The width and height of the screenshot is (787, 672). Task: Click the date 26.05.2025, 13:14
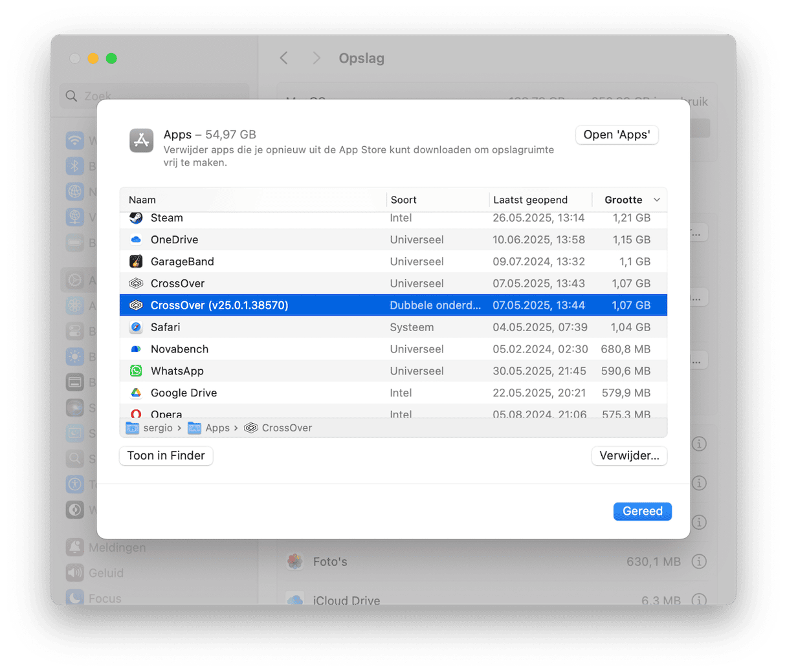point(538,218)
